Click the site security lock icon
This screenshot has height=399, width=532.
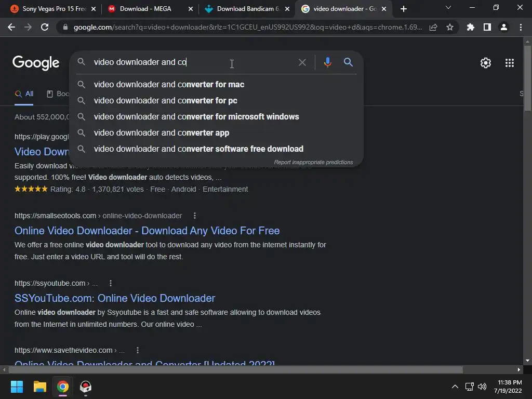(x=65, y=27)
